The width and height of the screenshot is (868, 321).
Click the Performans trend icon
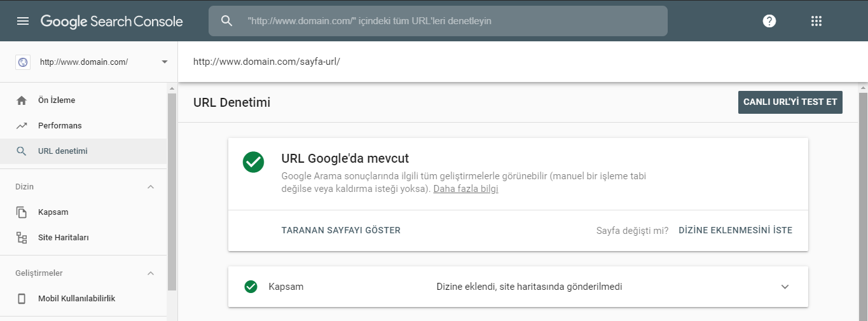click(22, 126)
